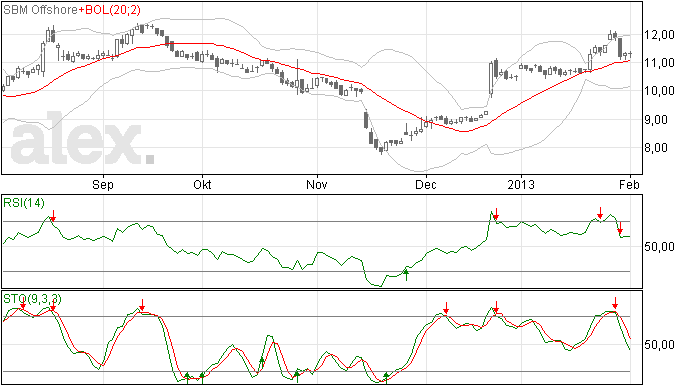Click the 2013 label on the time axis

click(x=521, y=184)
